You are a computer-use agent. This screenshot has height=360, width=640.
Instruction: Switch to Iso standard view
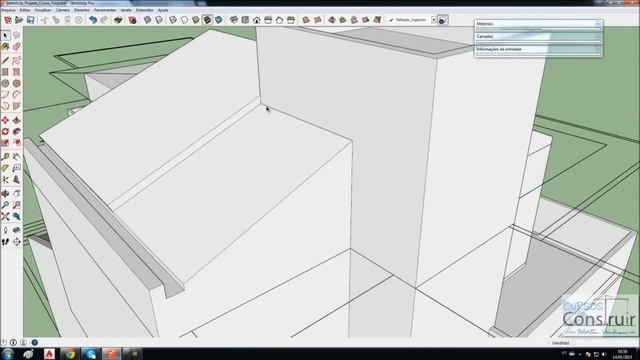(x=234, y=20)
